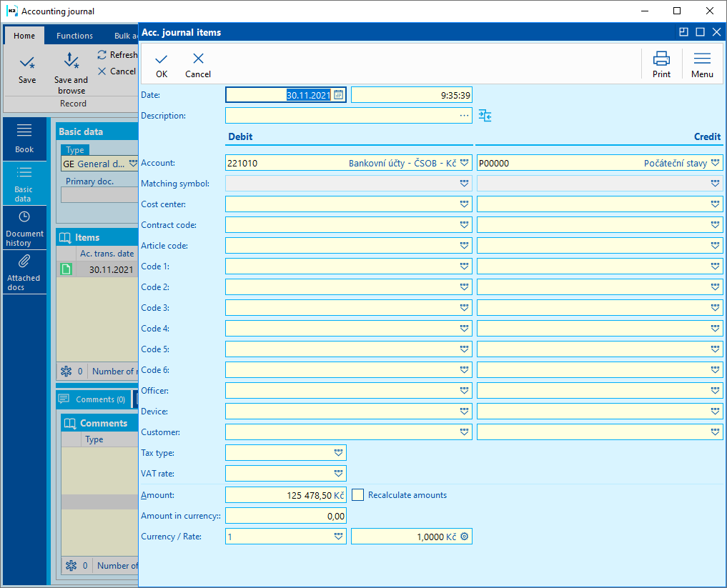Image resolution: width=727 pixels, height=588 pixels.
Task: Open the Attached docs sidebar panel
Action: pos(24,272)
